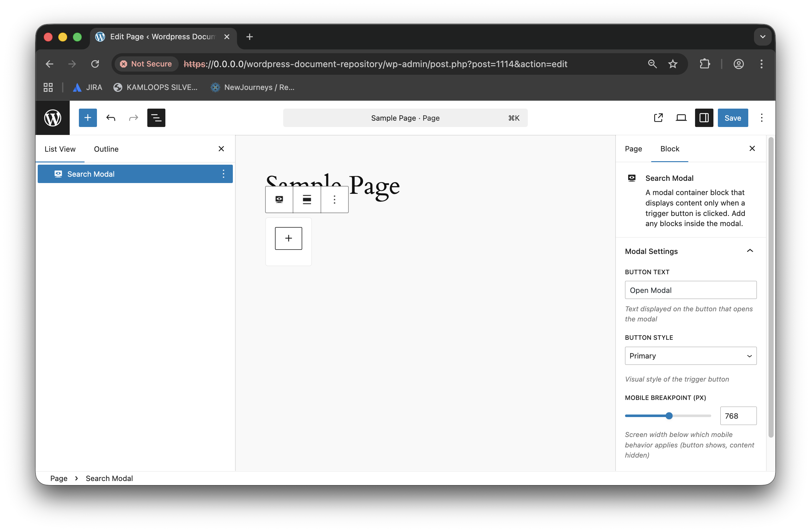Open the browser profile icon
Screen dimensions: 811x532
pos(738,64)
